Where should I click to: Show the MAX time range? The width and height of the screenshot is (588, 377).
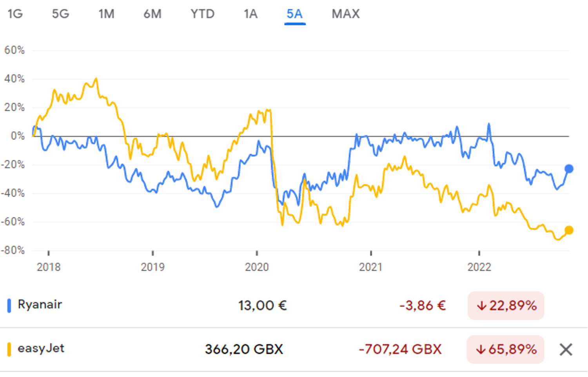click(345, 14)
